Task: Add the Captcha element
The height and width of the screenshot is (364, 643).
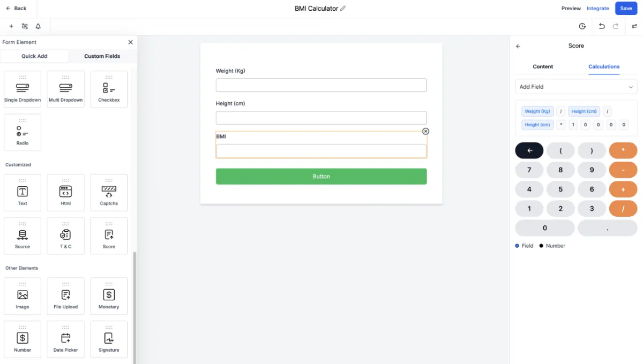Action: point(109,193)
